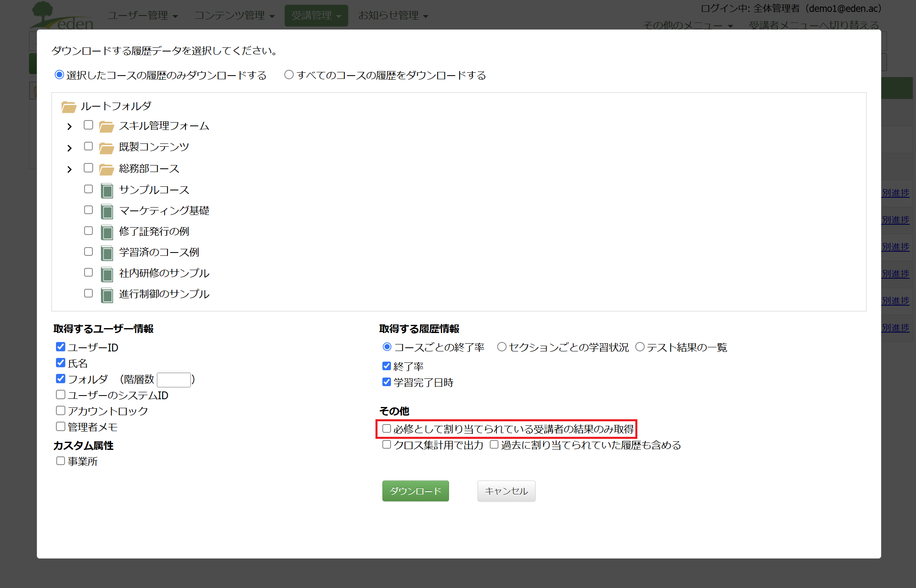
Task: Check the スキル管理フォーム folder checkbox
Action: 88,125
